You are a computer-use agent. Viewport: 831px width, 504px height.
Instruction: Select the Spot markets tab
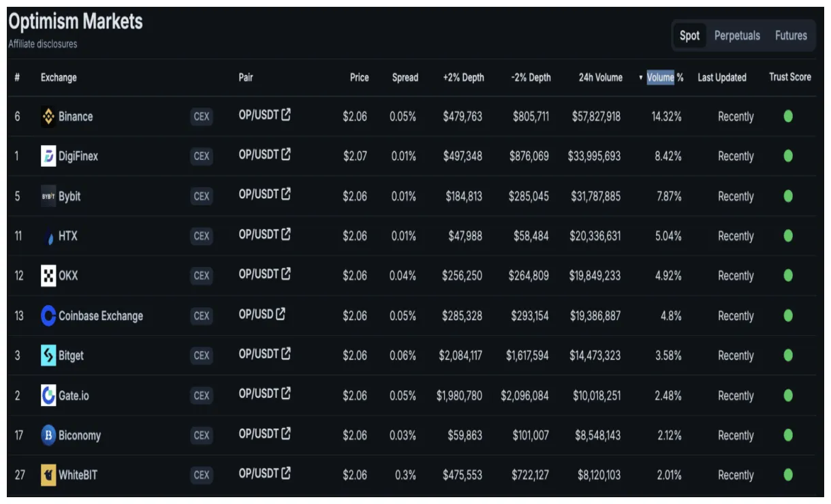689,35
